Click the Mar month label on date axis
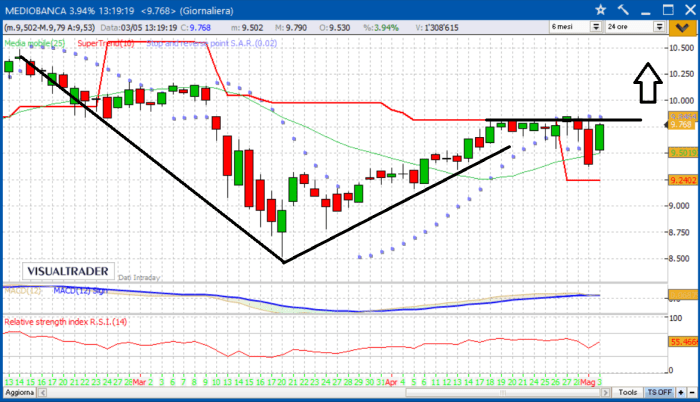The height and width of the screenshot is (402, 700). click(139, 382)
